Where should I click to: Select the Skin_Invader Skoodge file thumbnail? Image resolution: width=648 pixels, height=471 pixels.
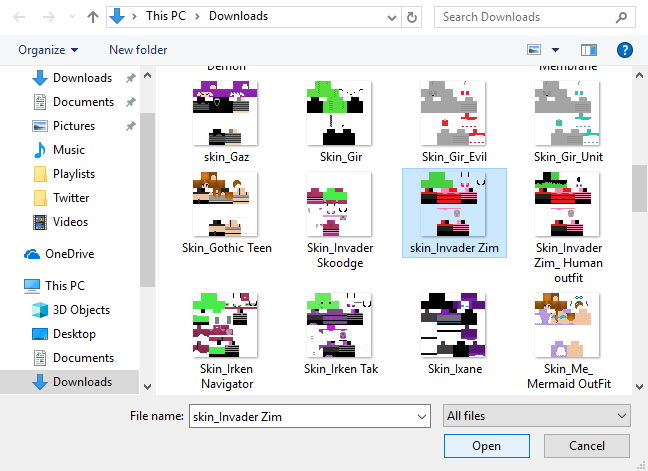point(339,204)
